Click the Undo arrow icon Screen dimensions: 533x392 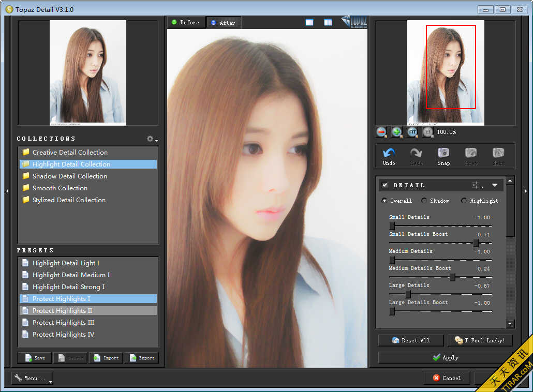(389, 153)
